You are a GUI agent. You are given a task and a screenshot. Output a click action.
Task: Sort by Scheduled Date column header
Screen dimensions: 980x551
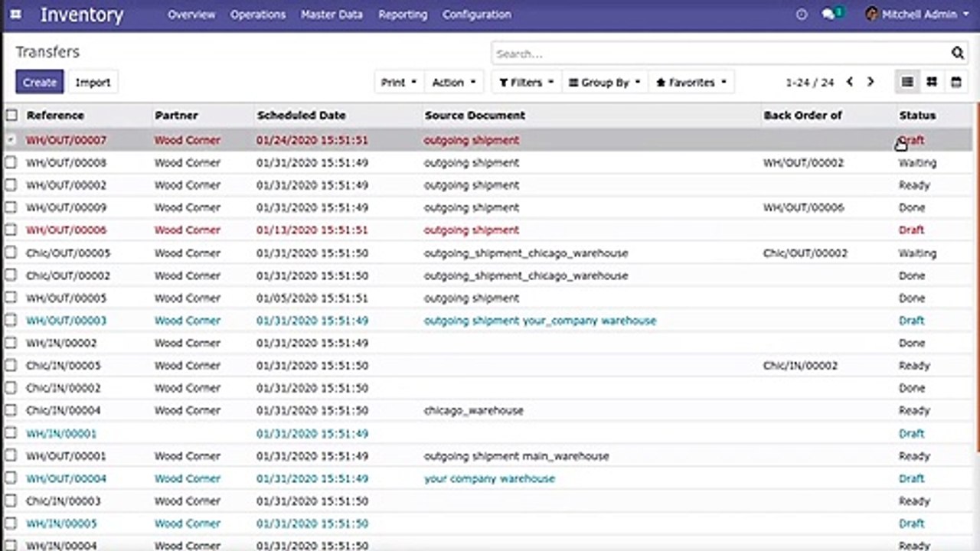tap(301, 116)
